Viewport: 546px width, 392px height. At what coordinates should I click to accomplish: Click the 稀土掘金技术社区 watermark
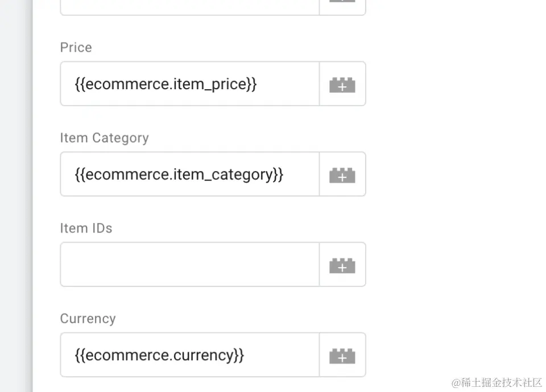pos(497,382)
